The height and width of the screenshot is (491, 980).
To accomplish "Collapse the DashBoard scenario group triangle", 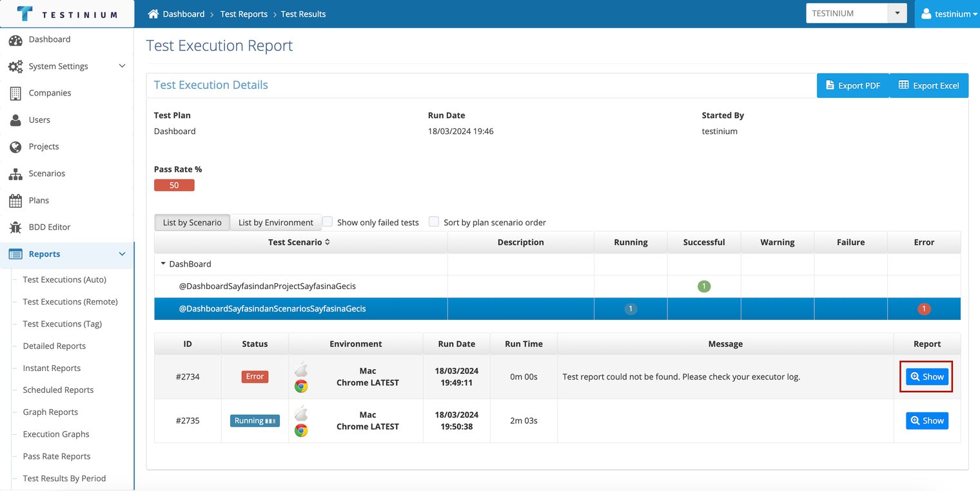I will tap(164, 264).
